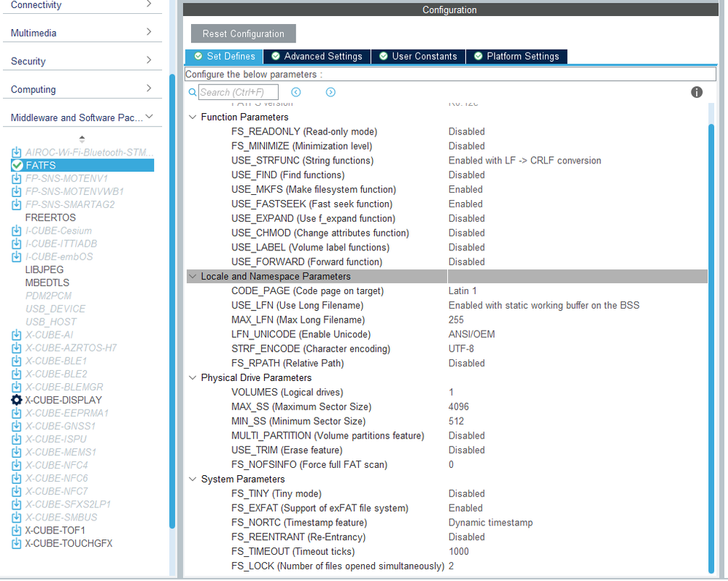The image size is (728, 581).
Task: Click the info icon beside the search bar
Action: (697, 92)
